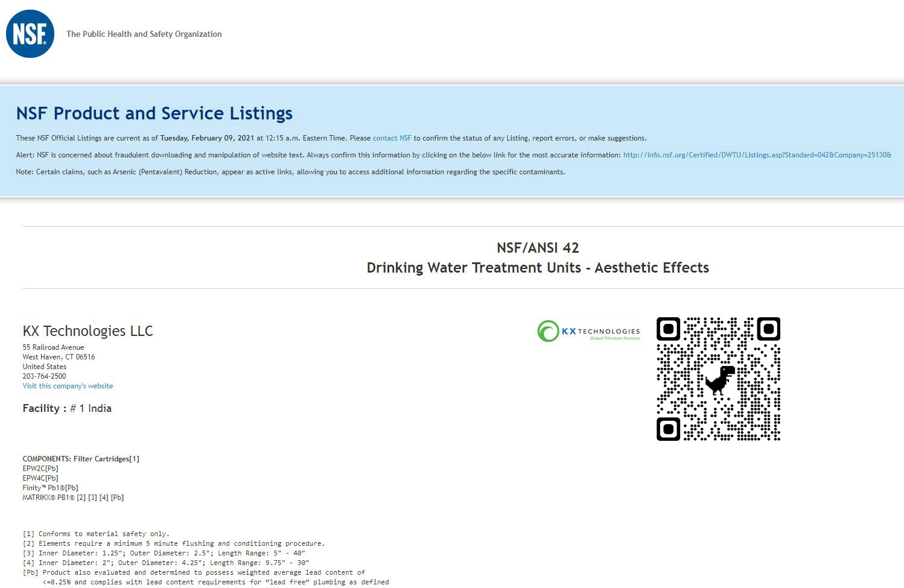Click the 'Finity™ Pb1®[Pb]' component entry

pyautogui.click(x=51, y=488)
